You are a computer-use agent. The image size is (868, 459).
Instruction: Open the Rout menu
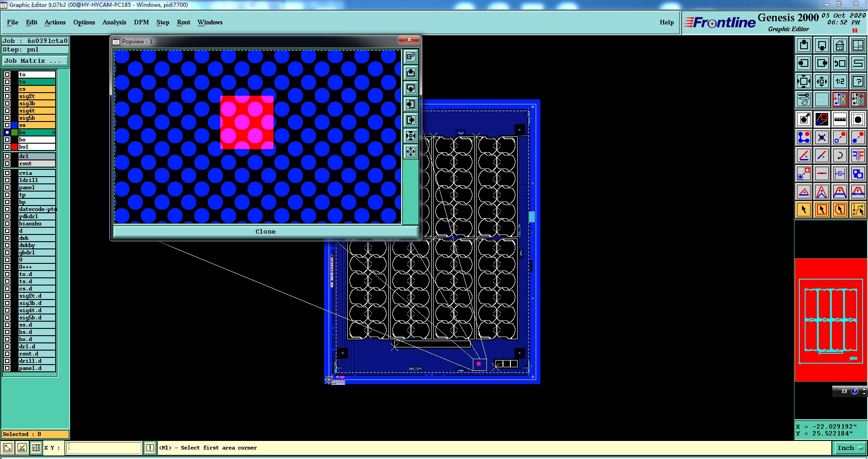point(184,22)
